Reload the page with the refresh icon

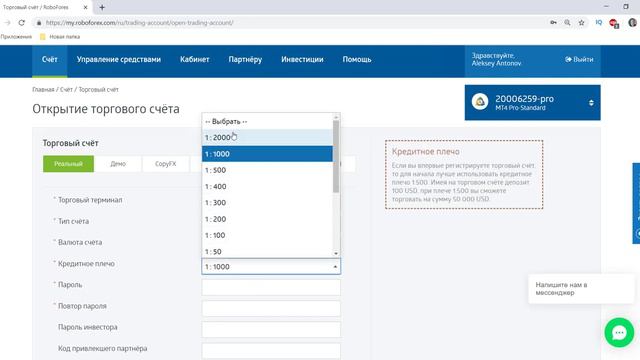(x=22, y=23)
